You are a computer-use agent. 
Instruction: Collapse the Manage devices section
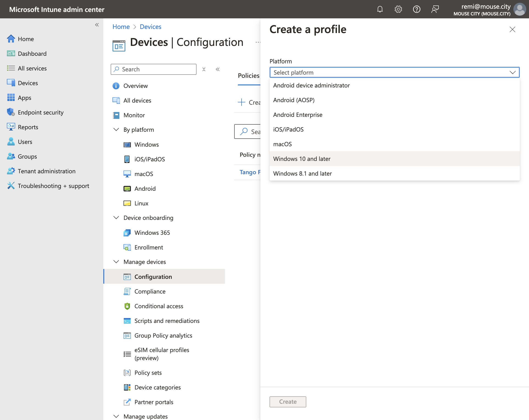(x=116, y=262)
